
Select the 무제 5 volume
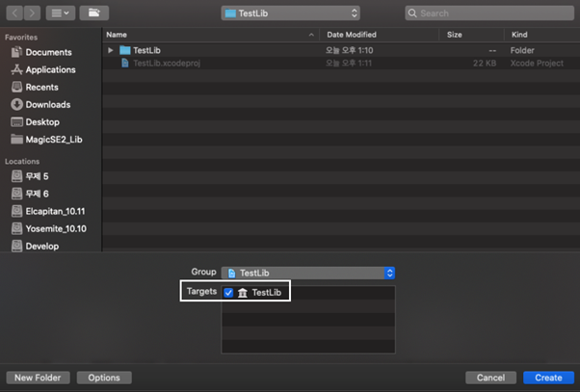coord(30,176)
